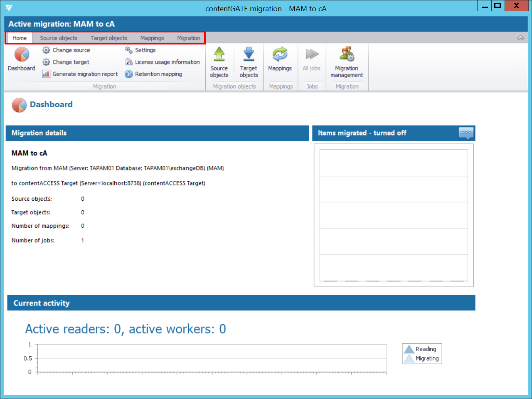
Task: Select the Home ribbon tab
Action: click(20, 38)
